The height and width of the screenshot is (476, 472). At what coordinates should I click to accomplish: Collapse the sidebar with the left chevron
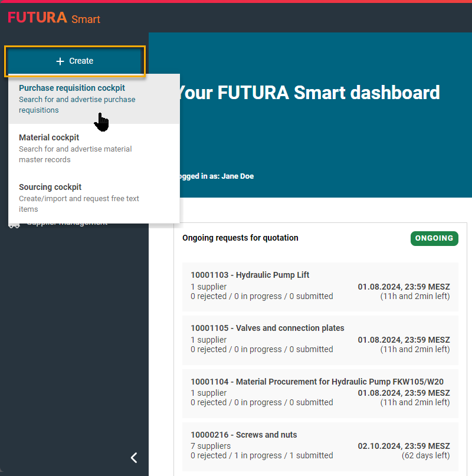pos(134,458)
